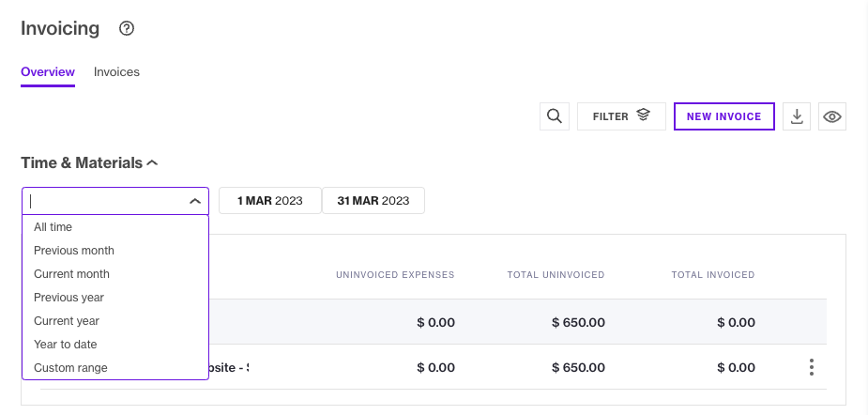868x415 pixels.
Task: Select Year to date option
Action: (x=66, y=345)
